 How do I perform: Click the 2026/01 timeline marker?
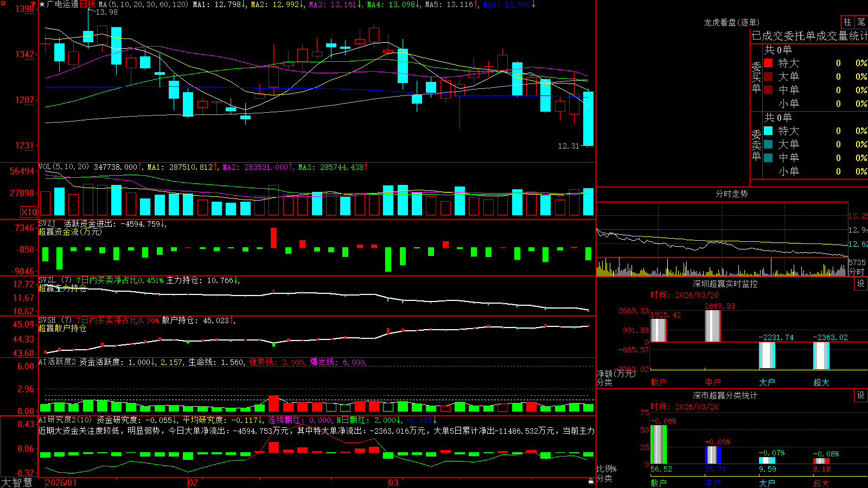click(x=61, y=483)
